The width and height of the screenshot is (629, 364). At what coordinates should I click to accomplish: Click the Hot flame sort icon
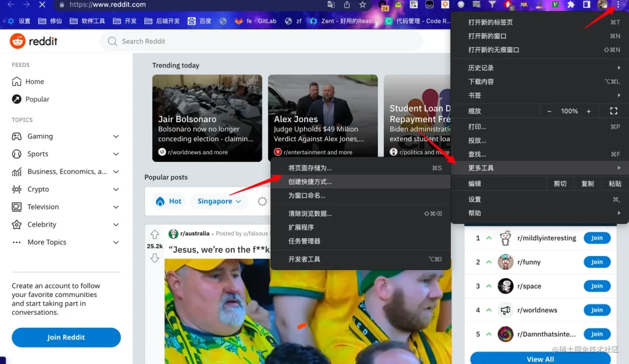point(160,201)
